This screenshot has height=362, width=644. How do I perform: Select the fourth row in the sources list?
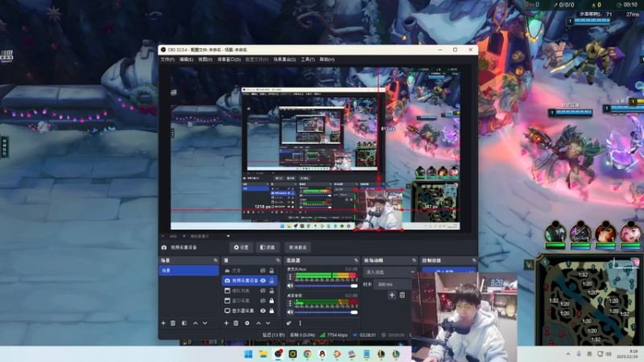250,301
